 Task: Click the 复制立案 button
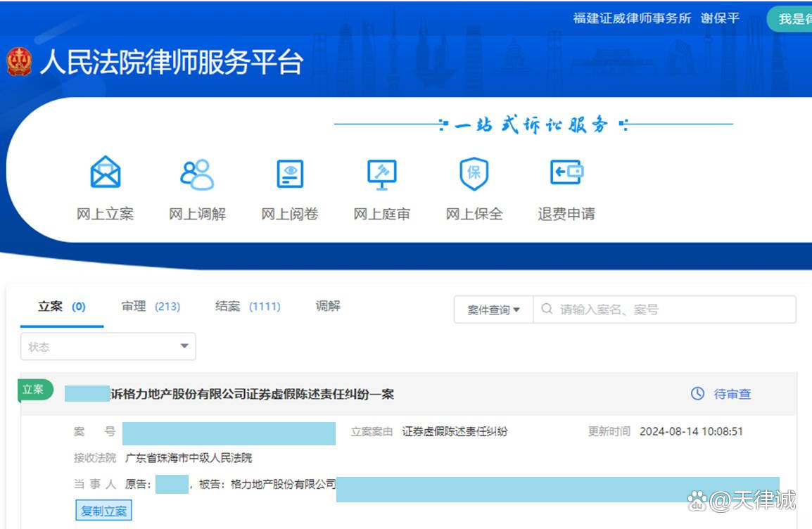(x=103, y=510)
